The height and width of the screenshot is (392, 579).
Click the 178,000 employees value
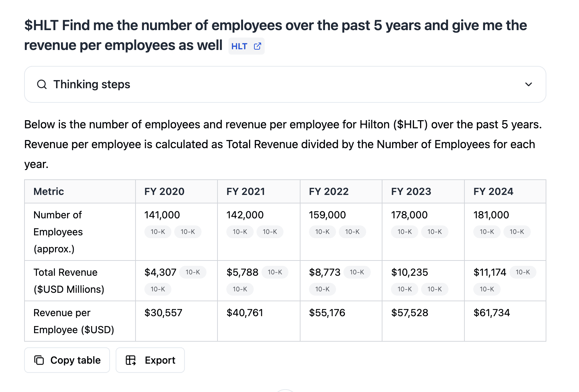(409, 215)
